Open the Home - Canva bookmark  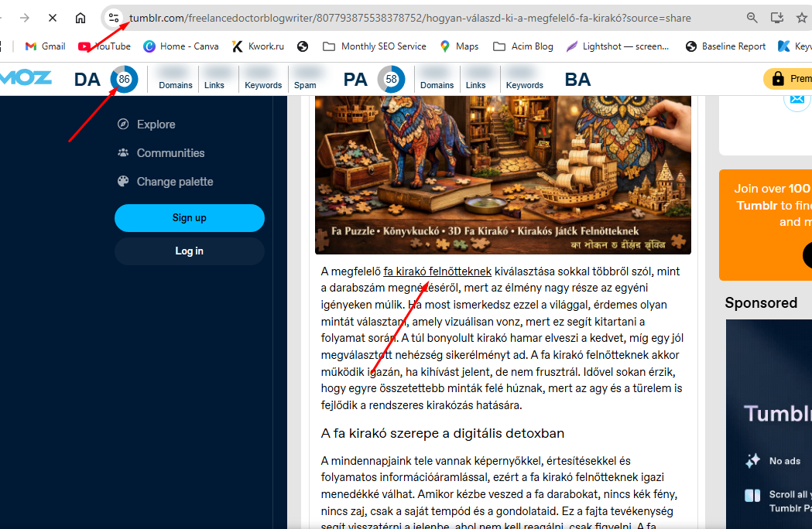pyautogui.click(x=181, y=46)
